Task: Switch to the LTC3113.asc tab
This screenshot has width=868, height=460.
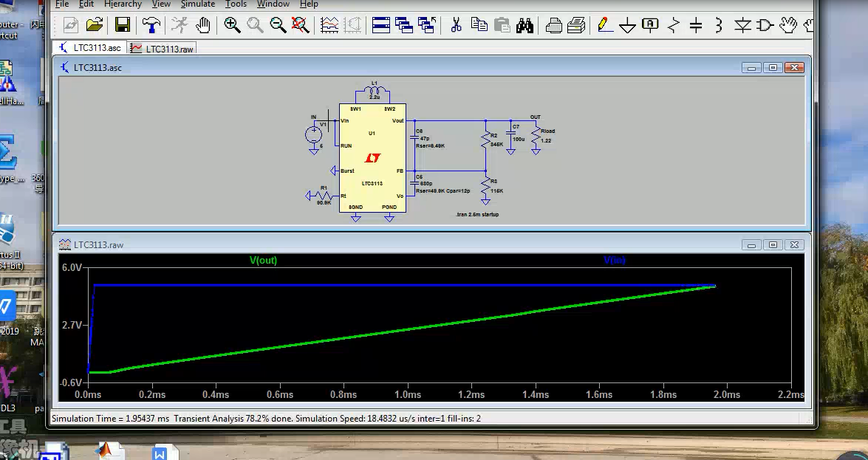Action: 89,48
